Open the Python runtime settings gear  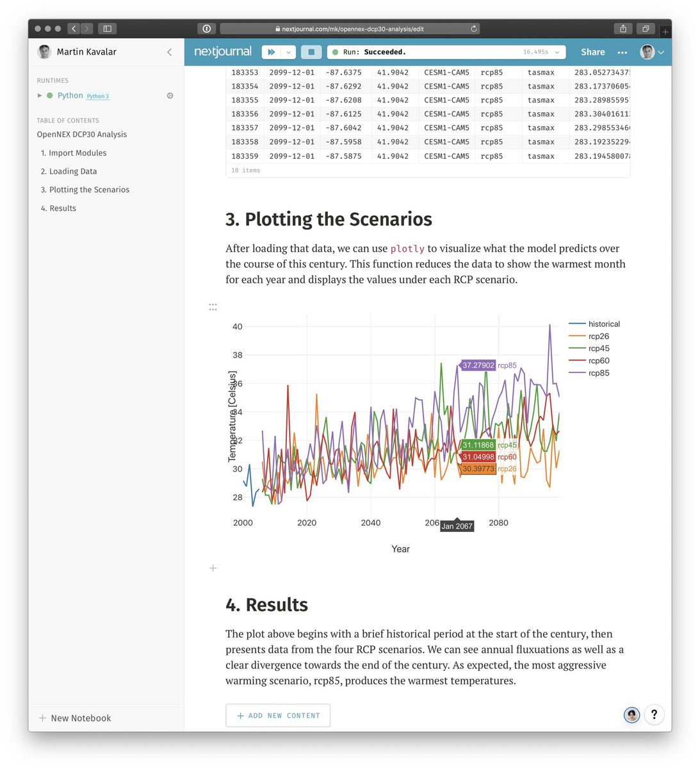[170, 95]
